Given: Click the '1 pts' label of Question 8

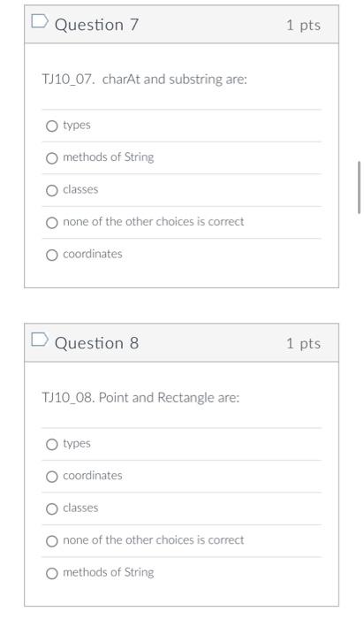Looking at the screenshot, I should tap(303, 343).
